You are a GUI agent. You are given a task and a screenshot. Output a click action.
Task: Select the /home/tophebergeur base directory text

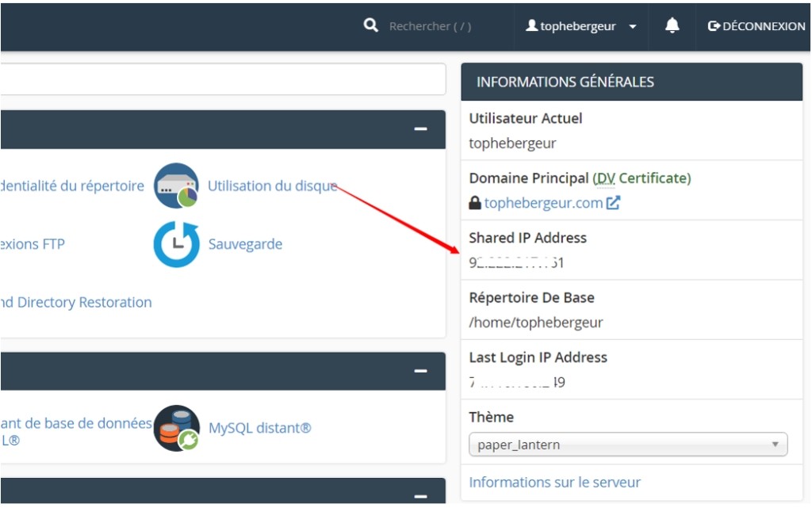click(x=536, y=322)
